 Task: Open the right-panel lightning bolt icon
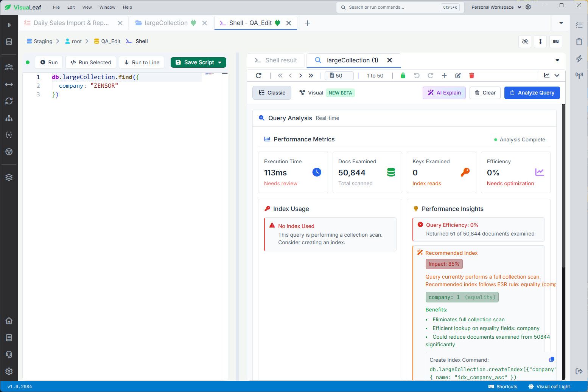pos(579,59)
